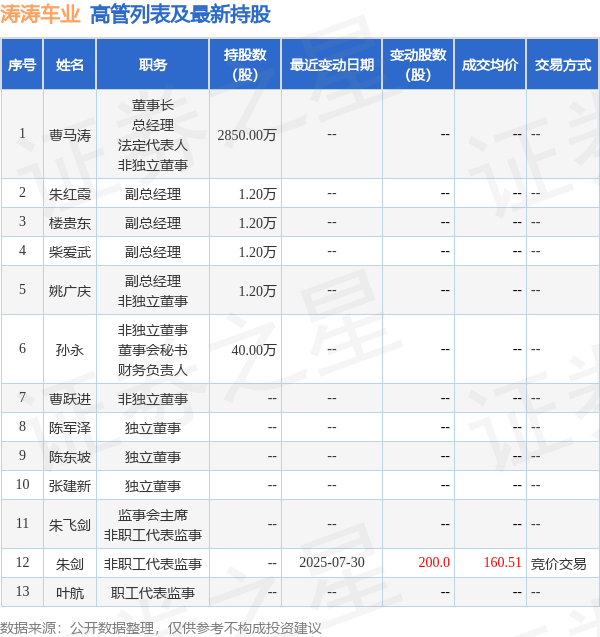
Task: Click the name 朱飞剑
Action: 70,525
